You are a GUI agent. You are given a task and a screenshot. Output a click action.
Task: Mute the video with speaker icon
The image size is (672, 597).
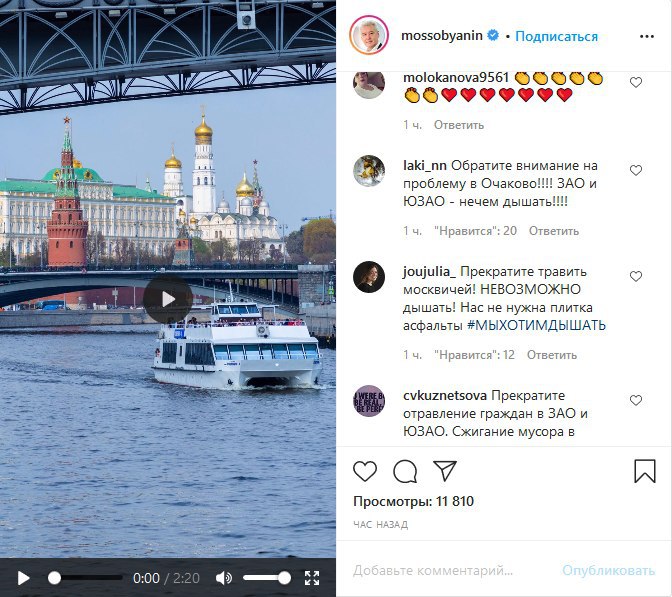pyautogui.click(x=223, y=578)
